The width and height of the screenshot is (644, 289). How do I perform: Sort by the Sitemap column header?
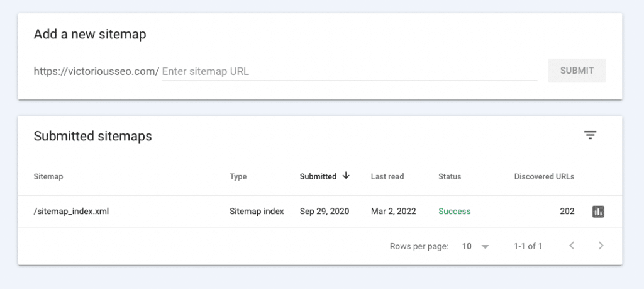(x=48, y=176)
